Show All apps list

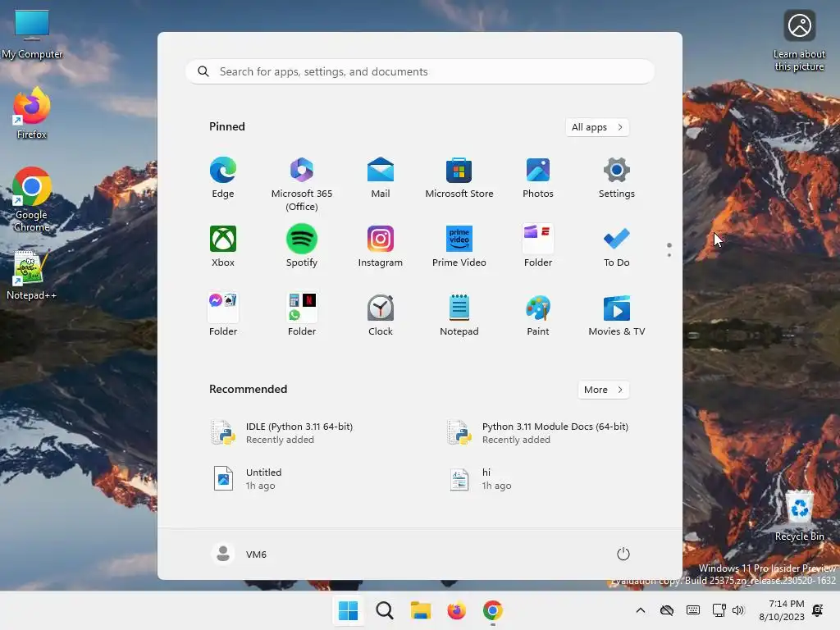(x=597, y=127)
